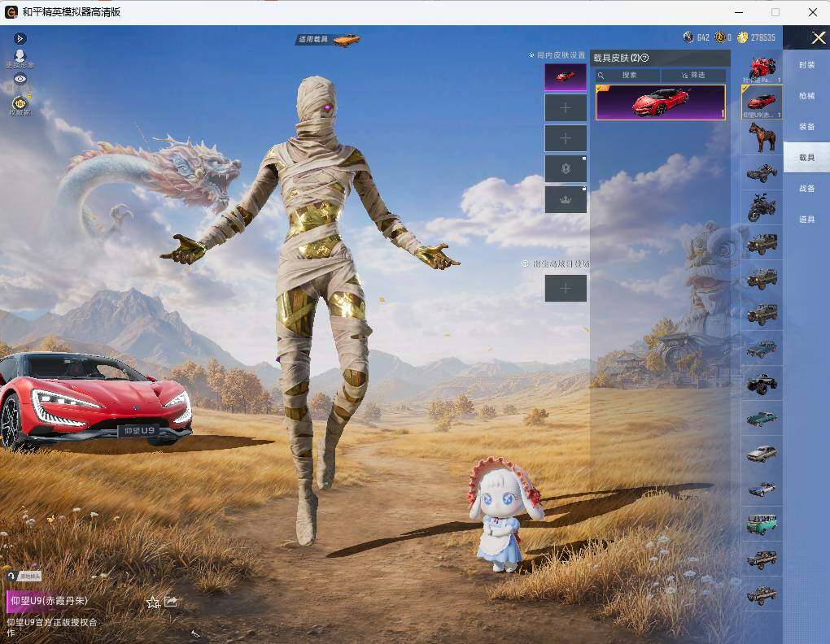This screenshot has height=644, width=830.
Task: Select the green van vehicle icon
Action: pos(762,524)
